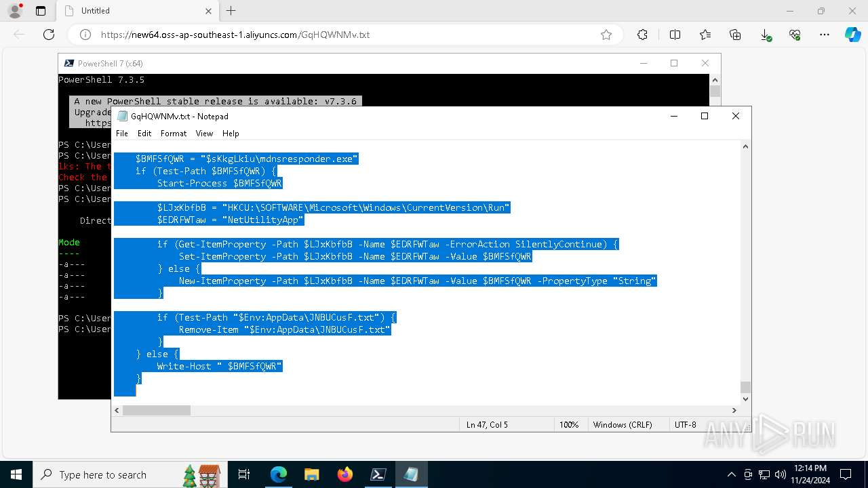Click the browser back arrow
The image size is (868, 488).
click(x=19, y=35)
